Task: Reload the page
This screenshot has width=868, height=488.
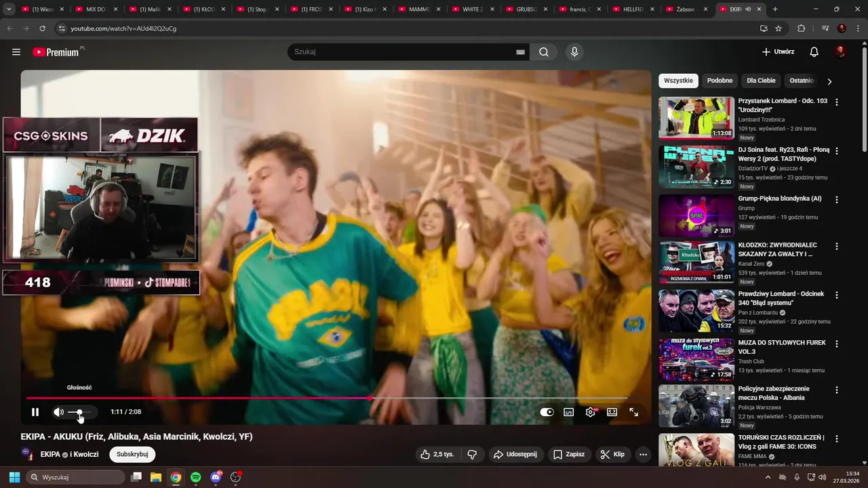Action: (x=43, y=28)
